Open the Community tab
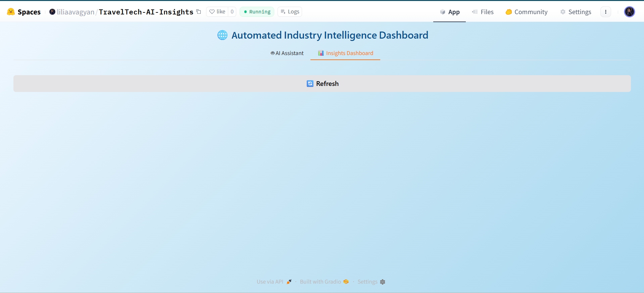Viewport: 644px width, 293px height. (527, 12)
